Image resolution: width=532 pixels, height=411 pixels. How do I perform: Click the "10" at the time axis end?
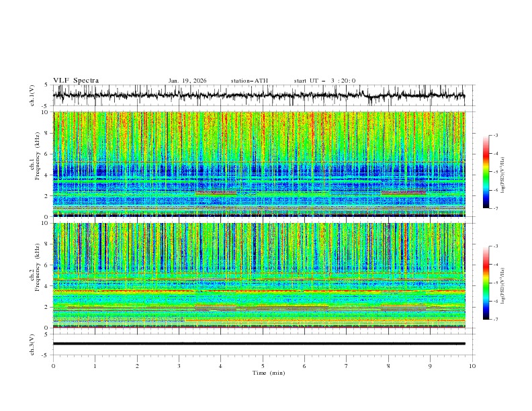click(472, 366)
